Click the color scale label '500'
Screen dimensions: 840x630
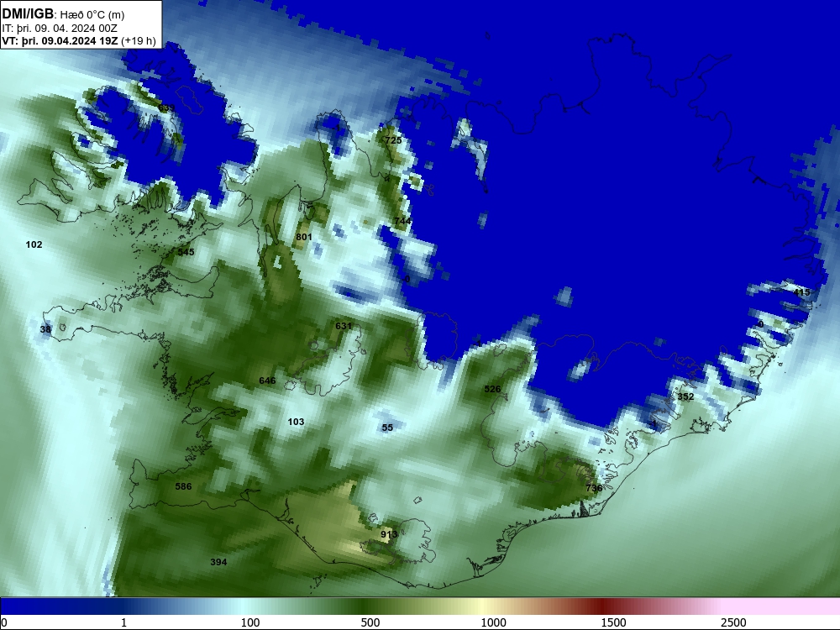[370, 622]
